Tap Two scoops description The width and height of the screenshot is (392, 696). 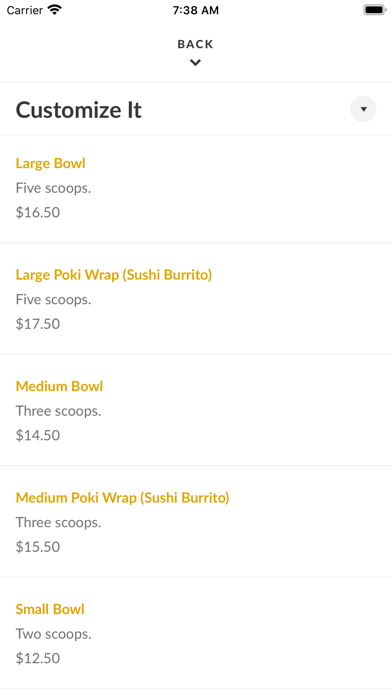pyautogui.click(x=53, y=634)
